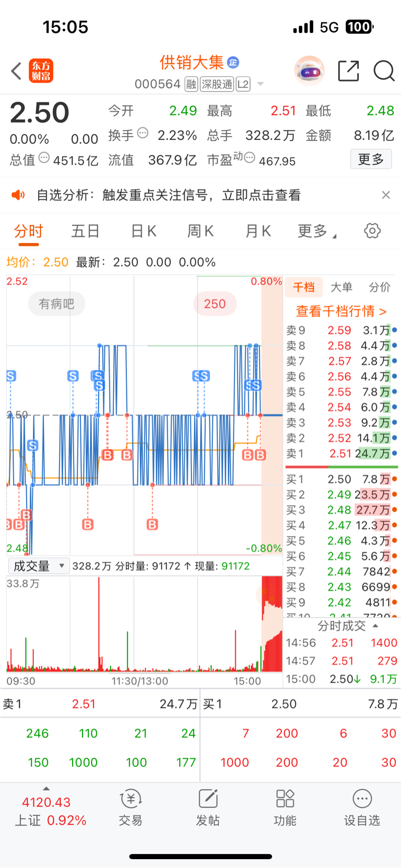The height and width of the screenshot is (868, 401).
Task: Switch to the 日K tab
Action: click(x=143, y=231)
